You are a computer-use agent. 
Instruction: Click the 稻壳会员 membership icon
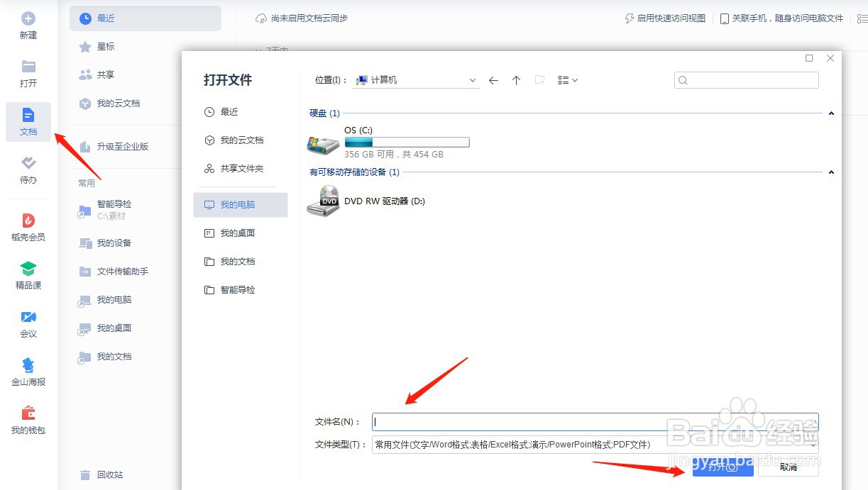[28, 225]
